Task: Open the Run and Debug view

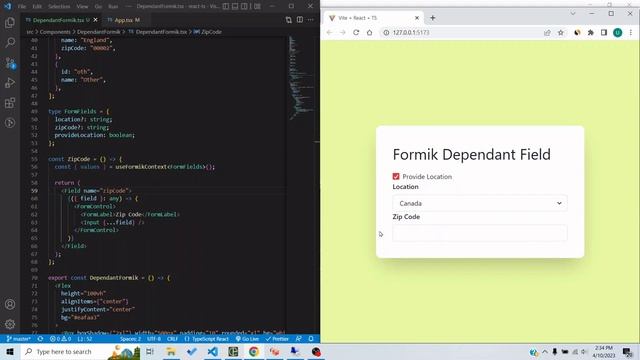Action: pos(10,83)
